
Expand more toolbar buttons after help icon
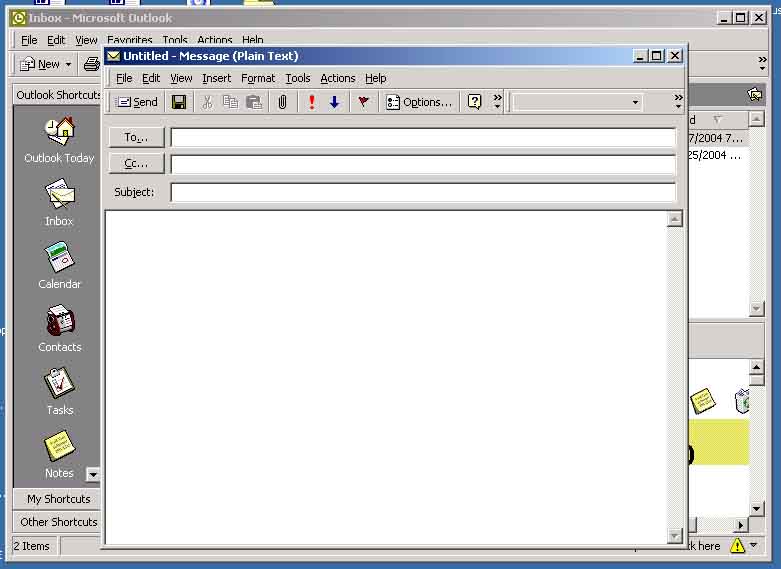pos(497,102)
